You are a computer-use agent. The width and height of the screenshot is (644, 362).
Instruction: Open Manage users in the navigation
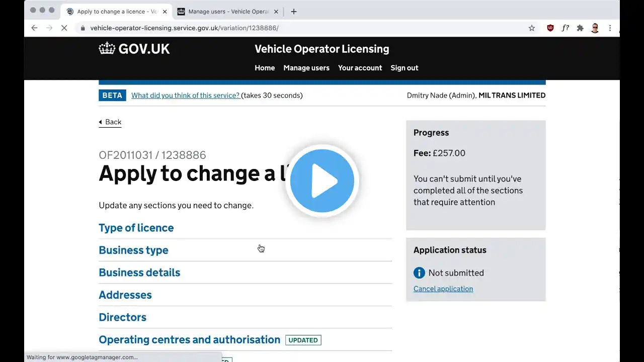(x=306, y=68)
